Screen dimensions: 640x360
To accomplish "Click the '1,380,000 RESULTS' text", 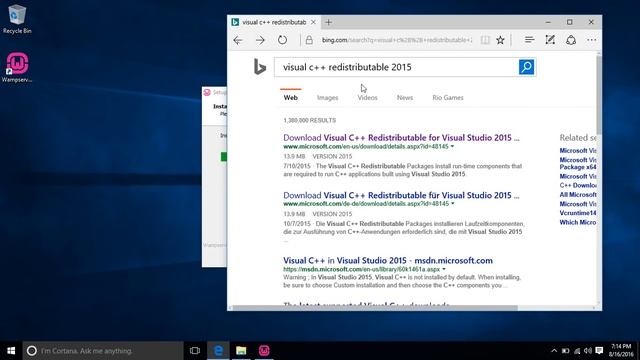I will tap(309, 120).
